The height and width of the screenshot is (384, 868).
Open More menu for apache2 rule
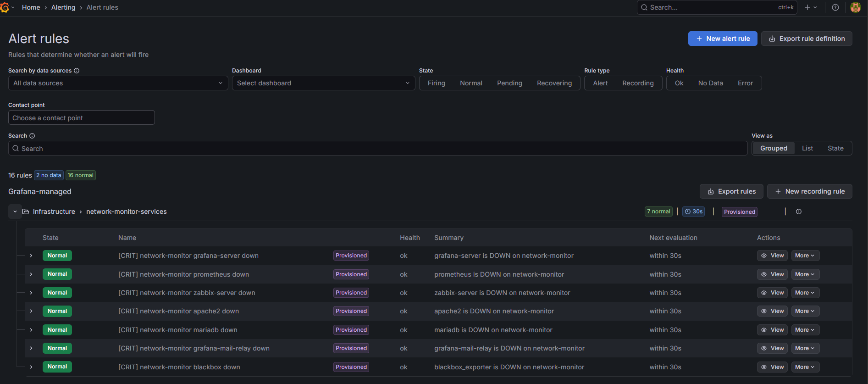pos(805,311)
